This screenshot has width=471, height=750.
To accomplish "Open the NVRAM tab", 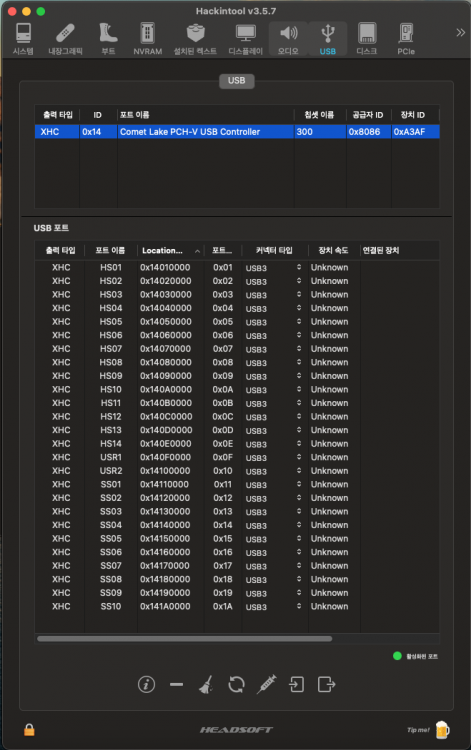I will tap(147, 39).
